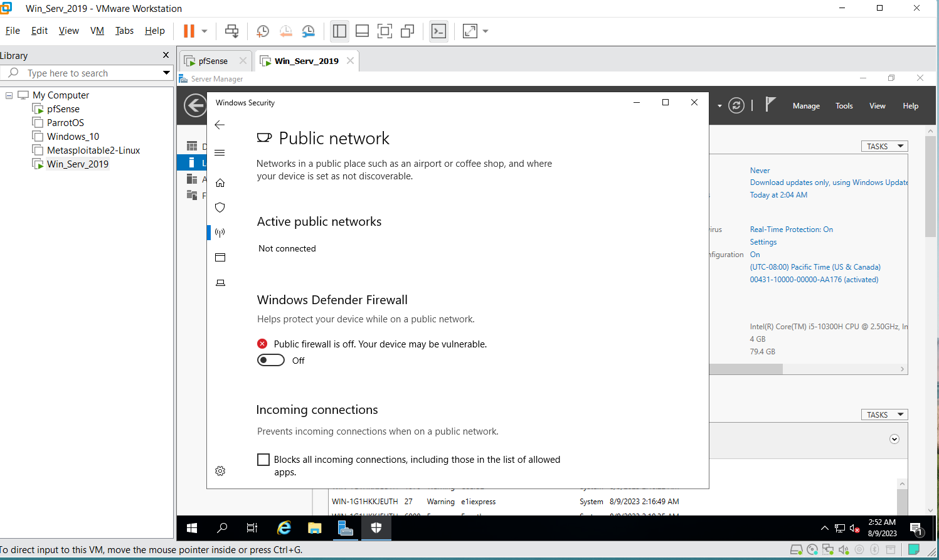Pause the virtual machine with the orange pause icon
Viewport: 939px width, 560px height.
click(x=189, y=31)
